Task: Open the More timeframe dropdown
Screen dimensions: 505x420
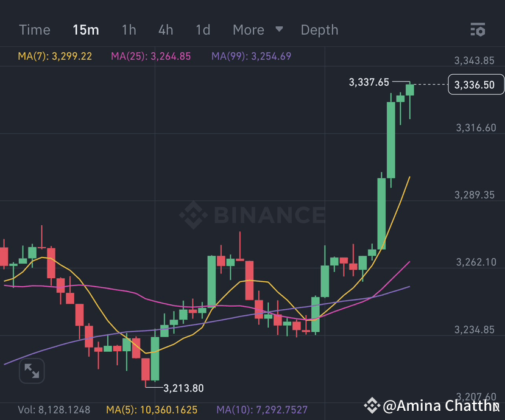Action: (248, 29)
